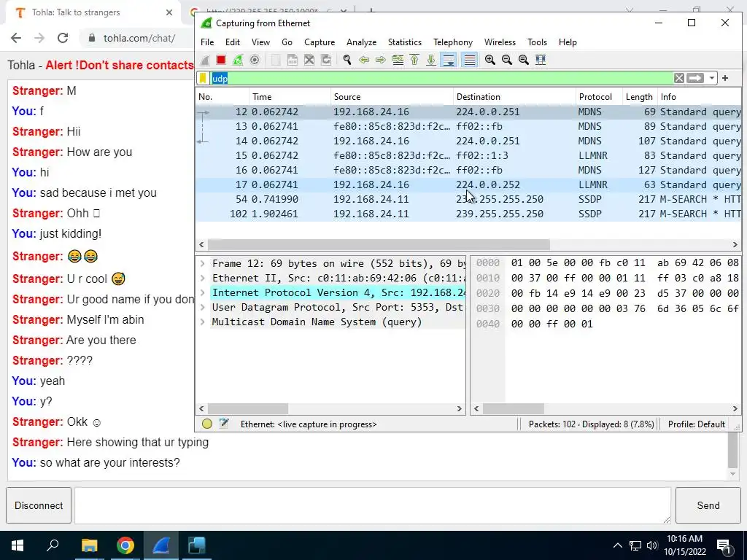This screenshot has width=747, height=560.
Task: Sort packets by the Length column
Action: click(639, 97)
